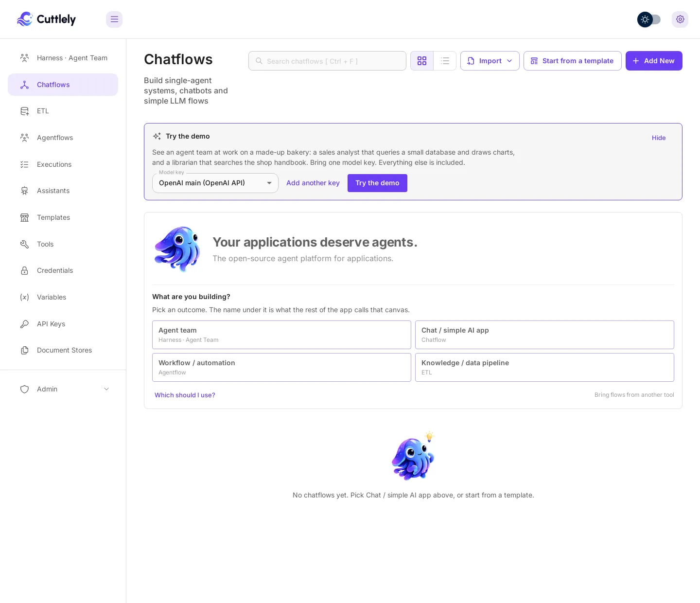Image resolution: width=700 pixels, height=603 pixels.
Task: Click the Templates store icon
Action: pyautogui.click(x=24, y=217)
